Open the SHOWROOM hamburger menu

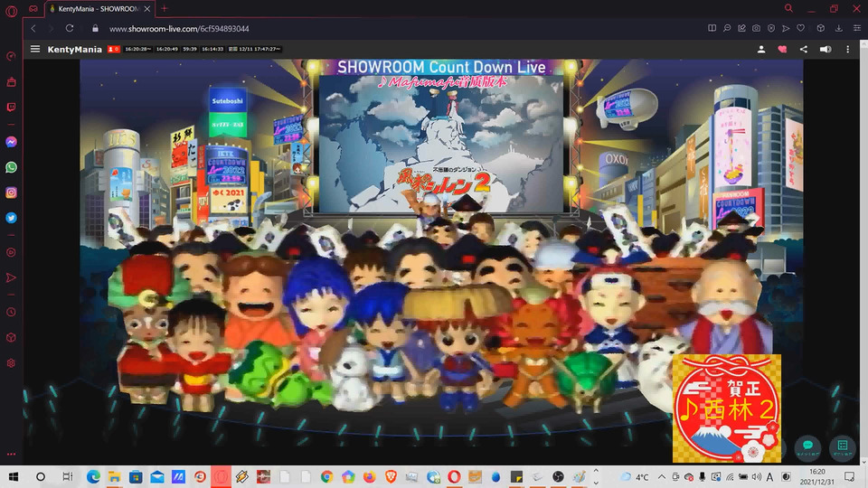(35, 49)
